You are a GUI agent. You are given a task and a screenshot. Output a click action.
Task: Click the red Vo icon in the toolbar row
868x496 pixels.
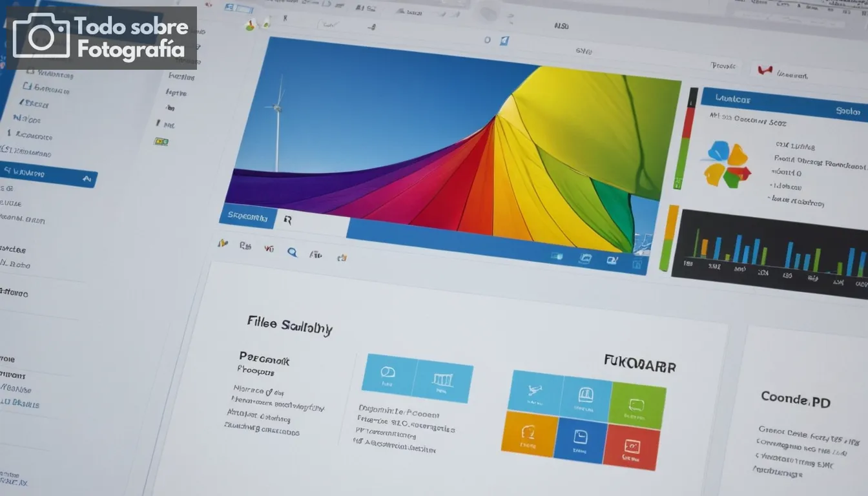tap(269, 247)
